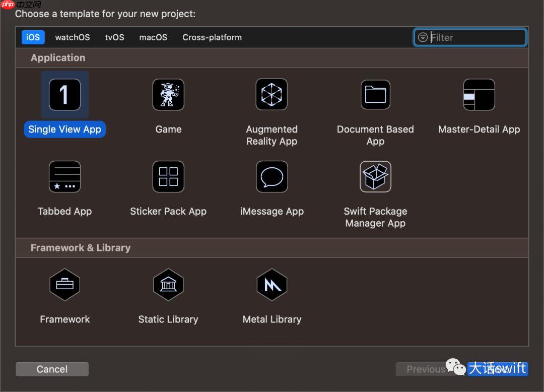Choose the Game template icon

click(x=168, y=95)
